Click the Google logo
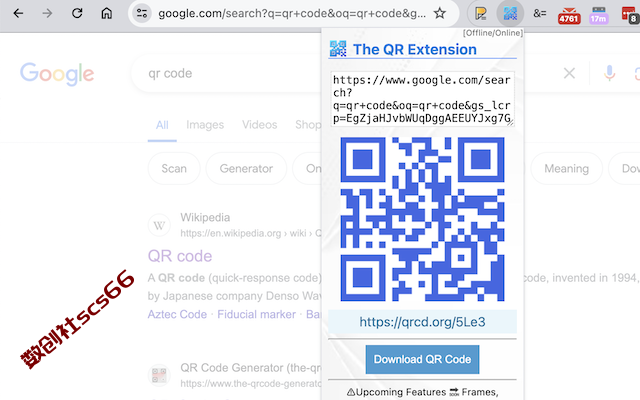The image size is (640, 400). coord(57,74)
